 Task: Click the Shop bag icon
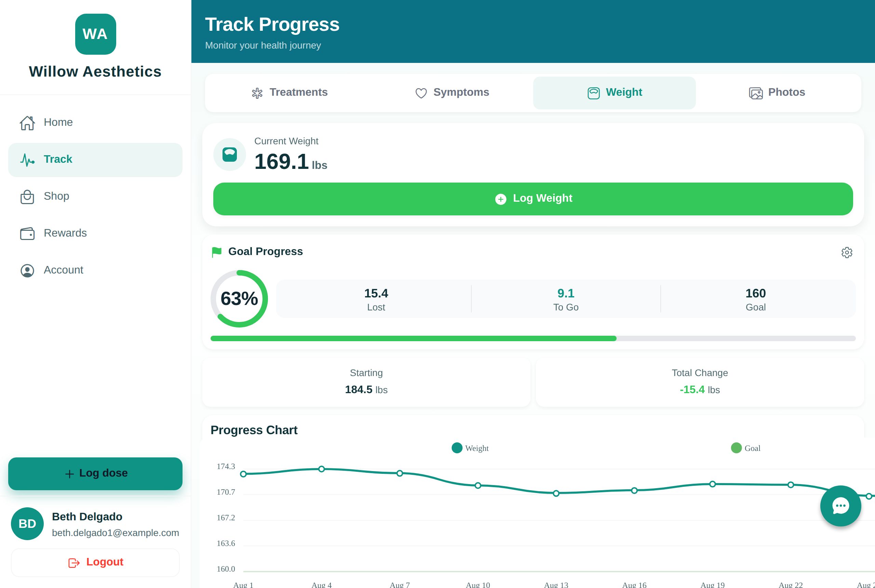[x=27, y=197]
